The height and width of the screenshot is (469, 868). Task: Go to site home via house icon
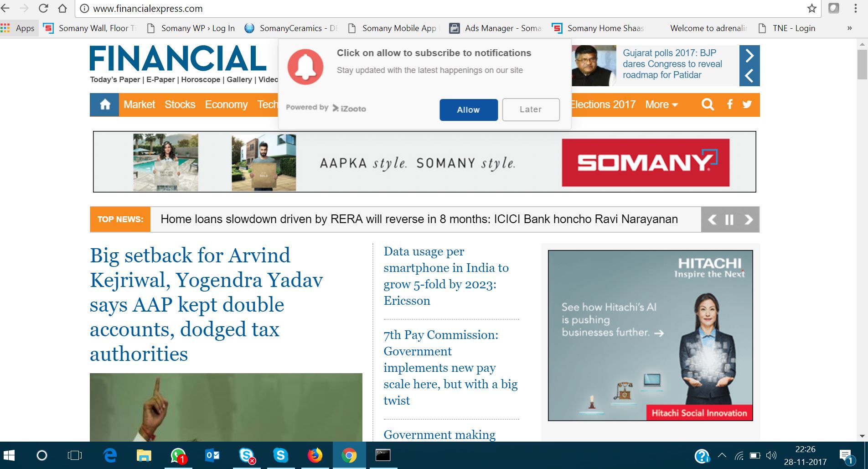pyautogui.click(x=105, y=104)
